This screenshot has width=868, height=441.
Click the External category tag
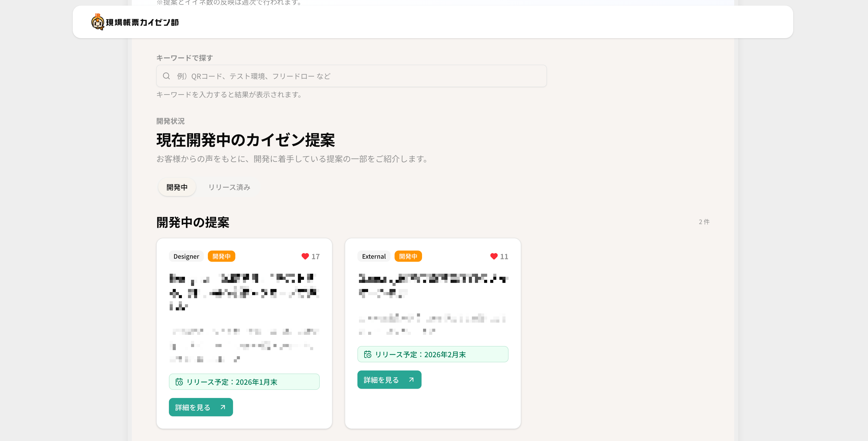pyautogui.click(x=374, y=256)
